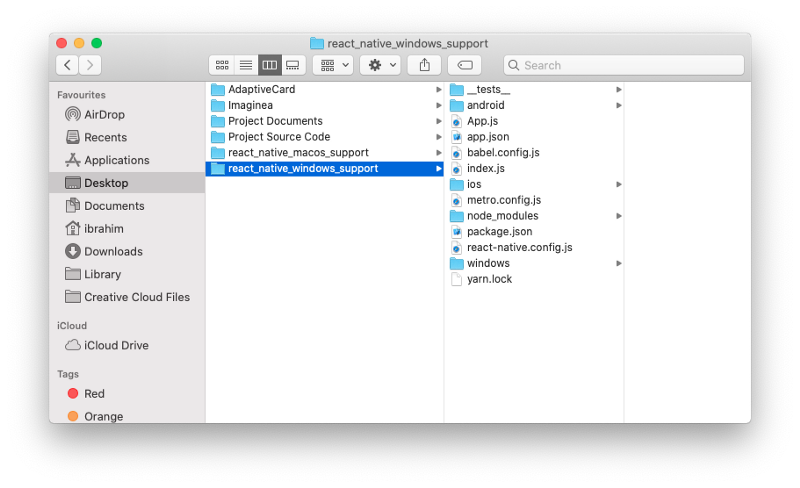800x488 pixels.
Task: Select the windows folder
Action: click(534, 263)
